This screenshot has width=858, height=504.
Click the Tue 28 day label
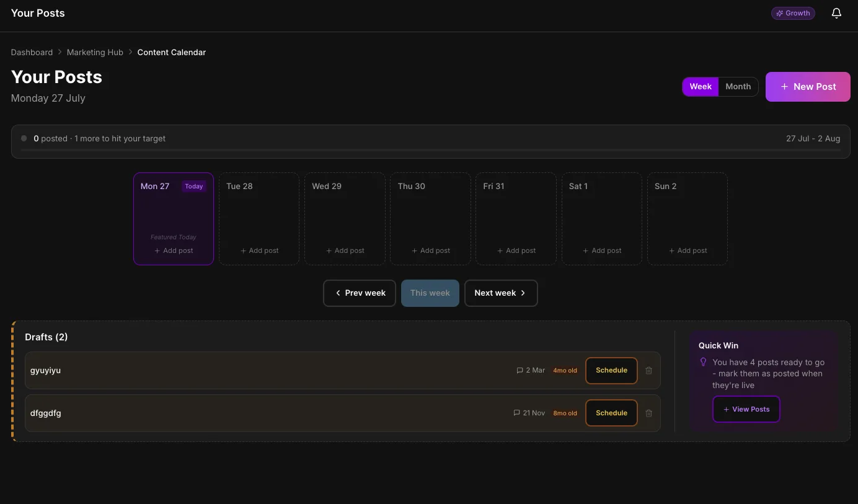pyautogui.click(x=239, y=186)
